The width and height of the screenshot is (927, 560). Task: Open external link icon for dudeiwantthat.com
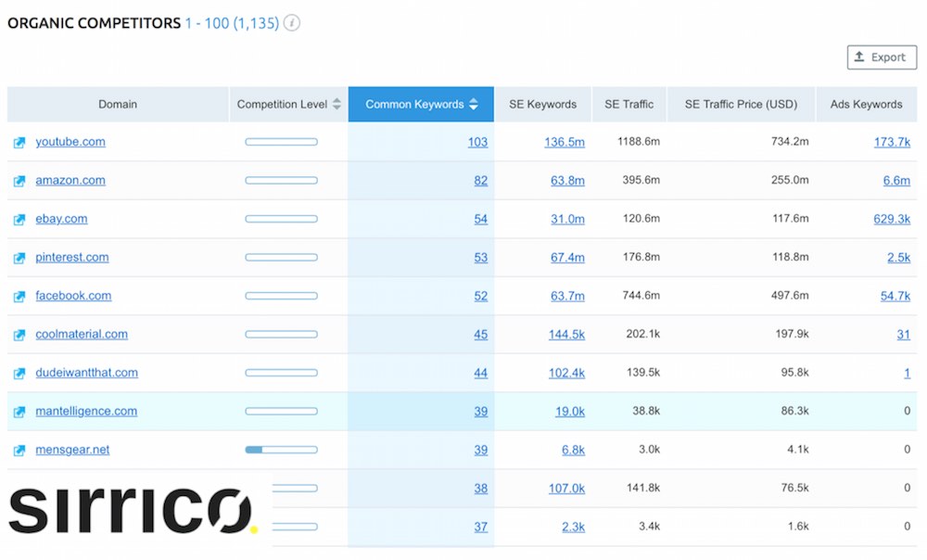[19, 373]
